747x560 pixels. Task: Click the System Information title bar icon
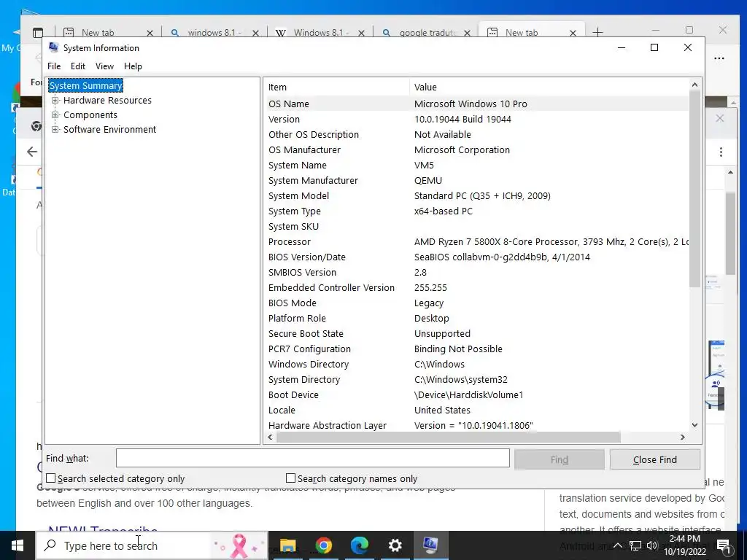pyautogui.click(x=53, y=47)
